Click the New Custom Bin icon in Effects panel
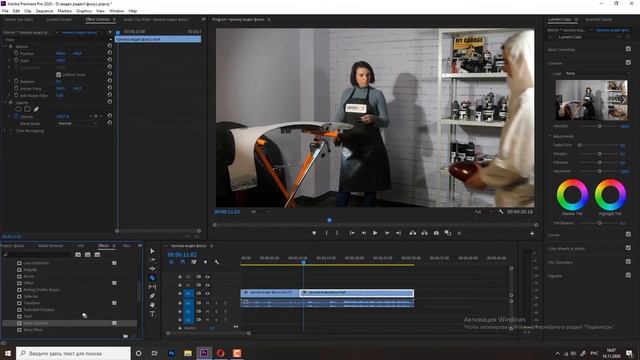Image resolution: width=640 pixels, height=360 pixels. click(125, 336)
